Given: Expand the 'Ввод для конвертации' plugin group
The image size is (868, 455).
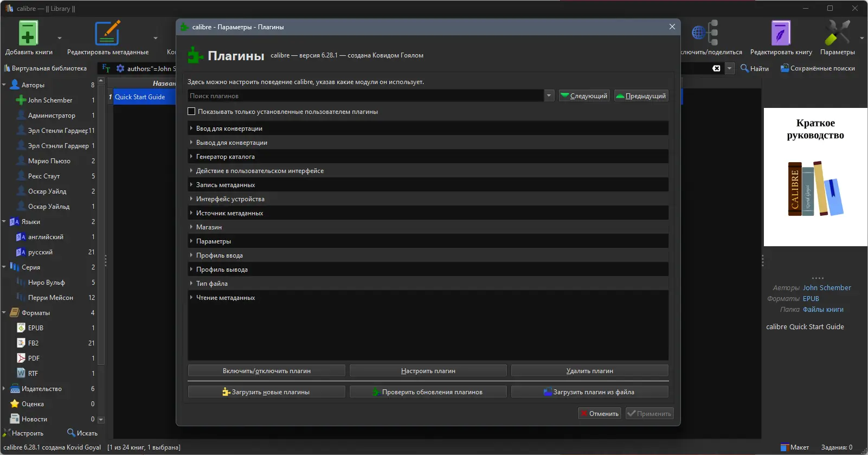Looking at the screenshot, I should click(191, 128).
